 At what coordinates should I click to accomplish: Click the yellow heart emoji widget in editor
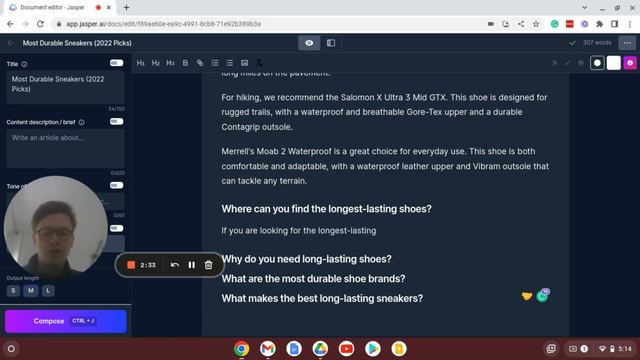527,296
